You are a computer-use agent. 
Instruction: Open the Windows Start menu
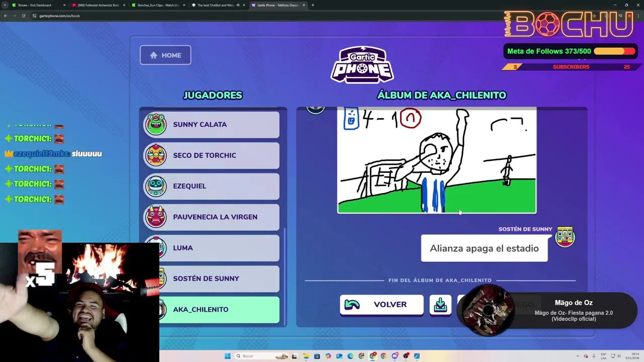(x=227, y=356)
